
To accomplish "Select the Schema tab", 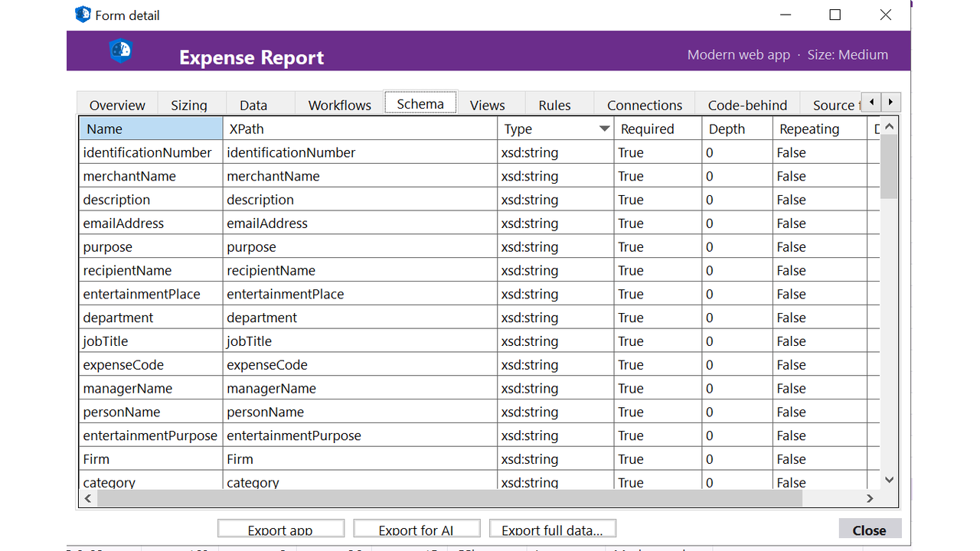I will 420,103.
